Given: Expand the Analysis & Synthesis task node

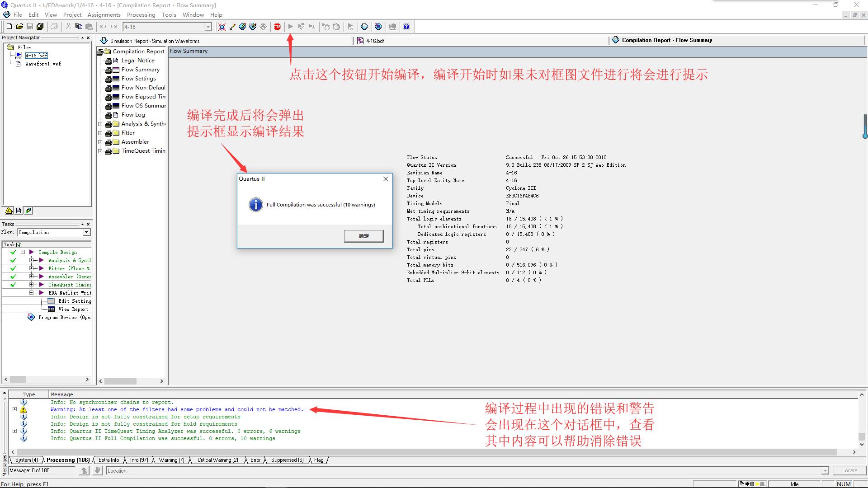Looking at the screenshot, I should [x=31, y=260].
